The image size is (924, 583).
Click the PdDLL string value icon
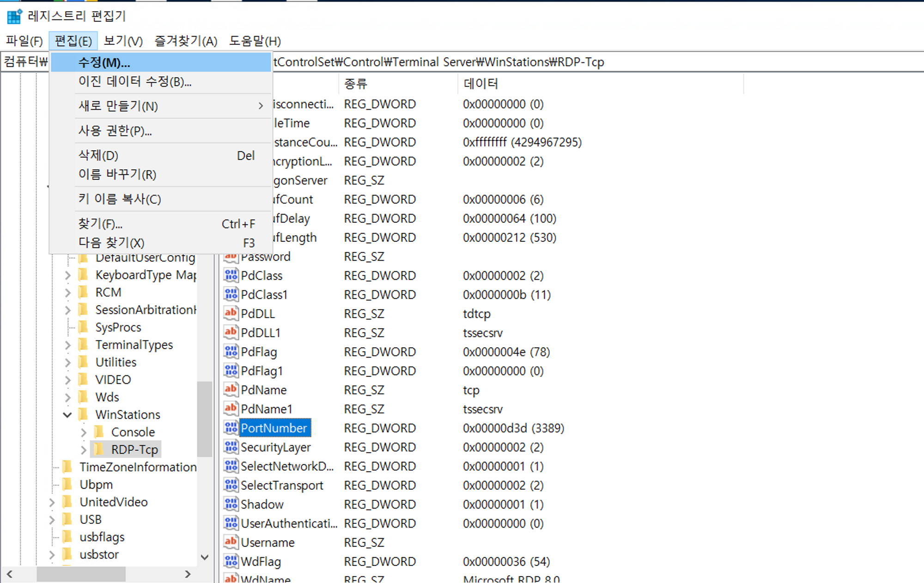coord(231,313)
